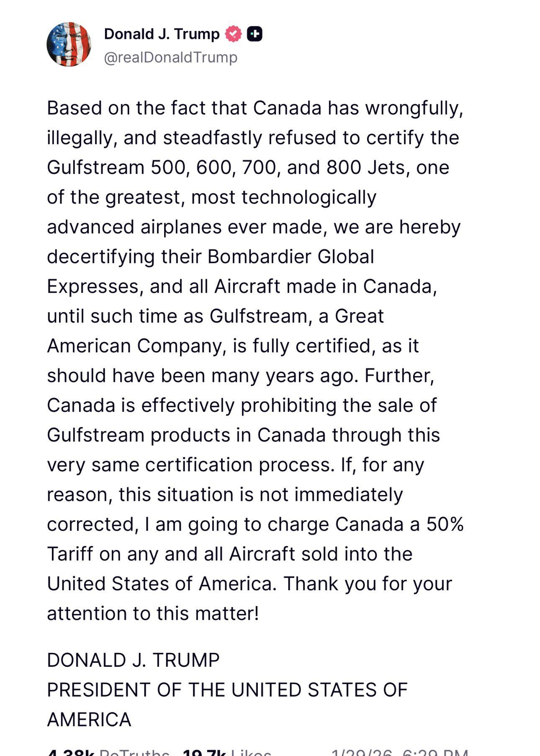Open the @realDonaldTrump handle link
Image resolution: width=540 pixels, height=756 pixels.
(170, 57)
